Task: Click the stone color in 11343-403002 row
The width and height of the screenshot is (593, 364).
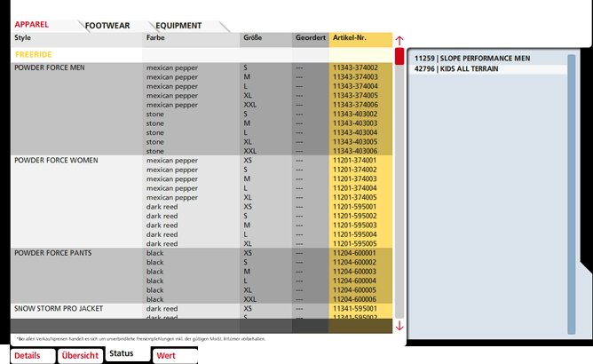Action: [155, 114]
